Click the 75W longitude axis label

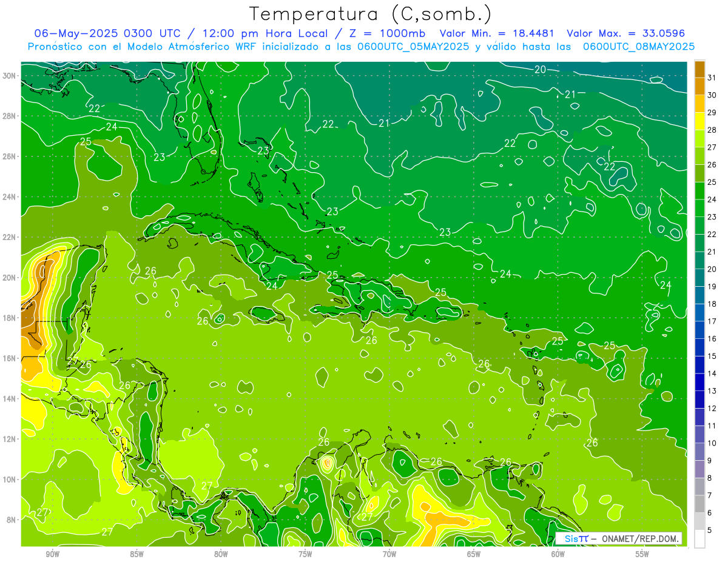pyautogui.click(x=305, y=554)
